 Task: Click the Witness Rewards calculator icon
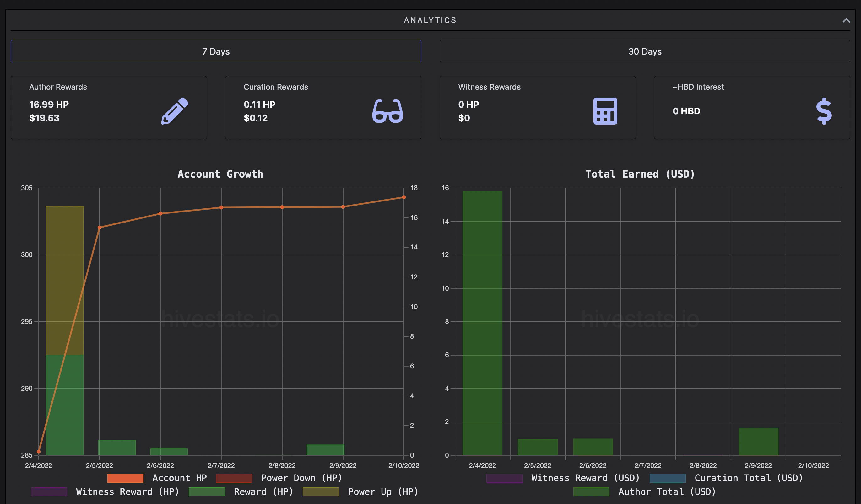[605, 111]
